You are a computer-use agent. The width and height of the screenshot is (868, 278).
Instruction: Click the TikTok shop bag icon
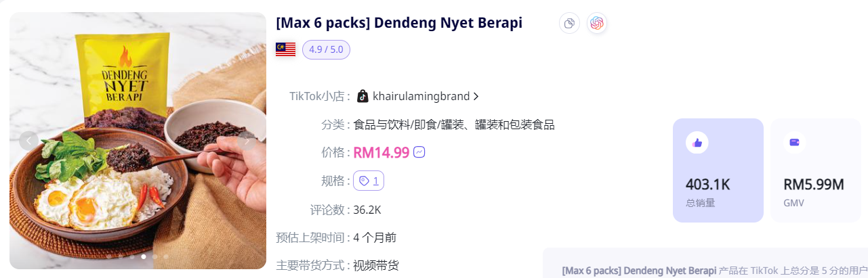coord(363,96)
